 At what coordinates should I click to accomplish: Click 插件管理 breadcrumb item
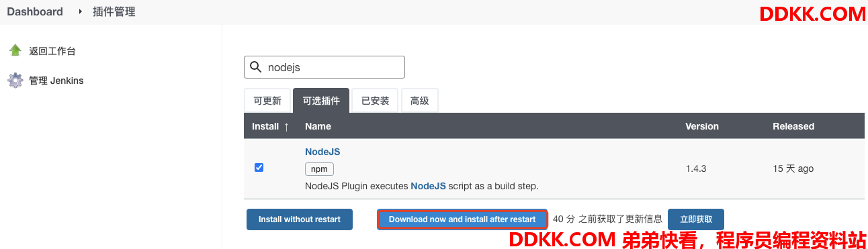click(114, 11)
